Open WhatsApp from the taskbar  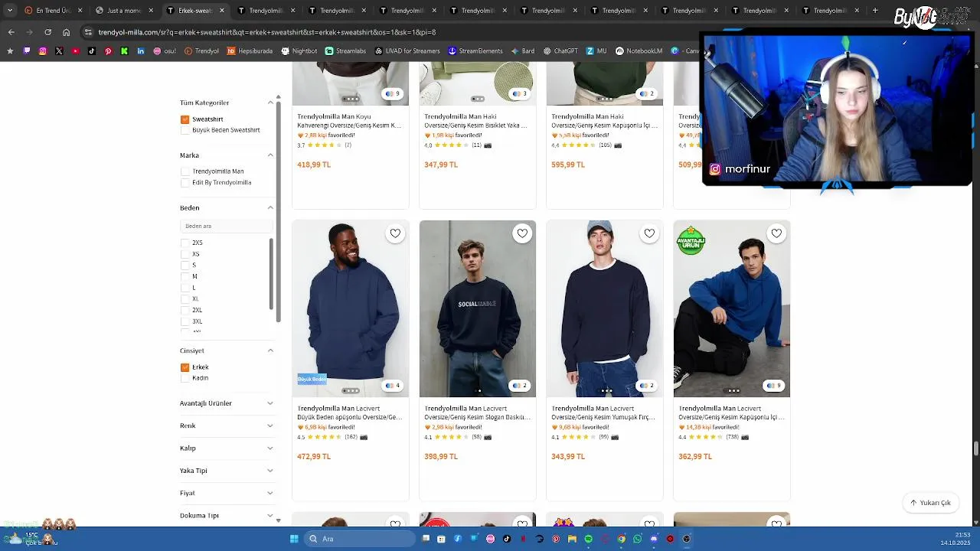coord(637,539)
